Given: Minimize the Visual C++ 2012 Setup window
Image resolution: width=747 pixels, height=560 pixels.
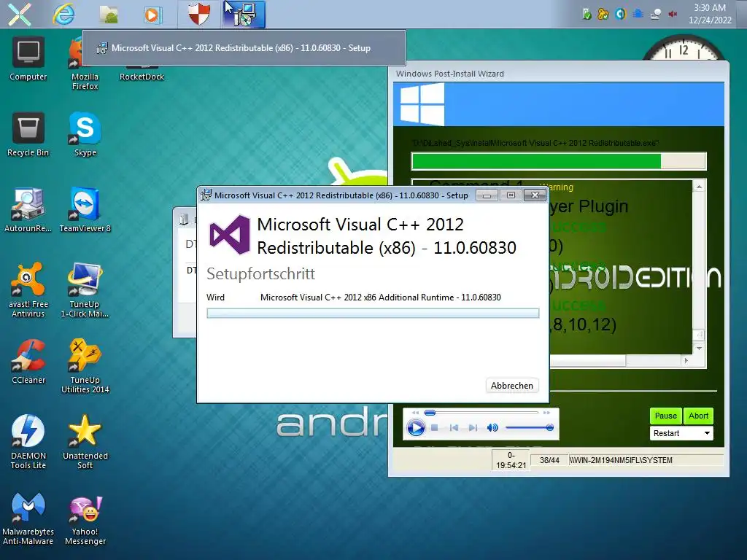Looking at the screenshot, I should [x=487, y=195].
